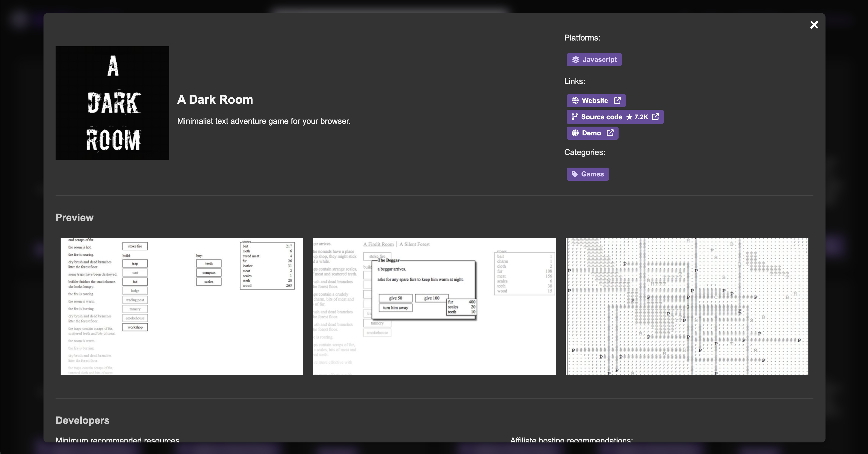Click the star icon next to 7.2K
Viewport: 868px width, 454px height.
(629, 117)
